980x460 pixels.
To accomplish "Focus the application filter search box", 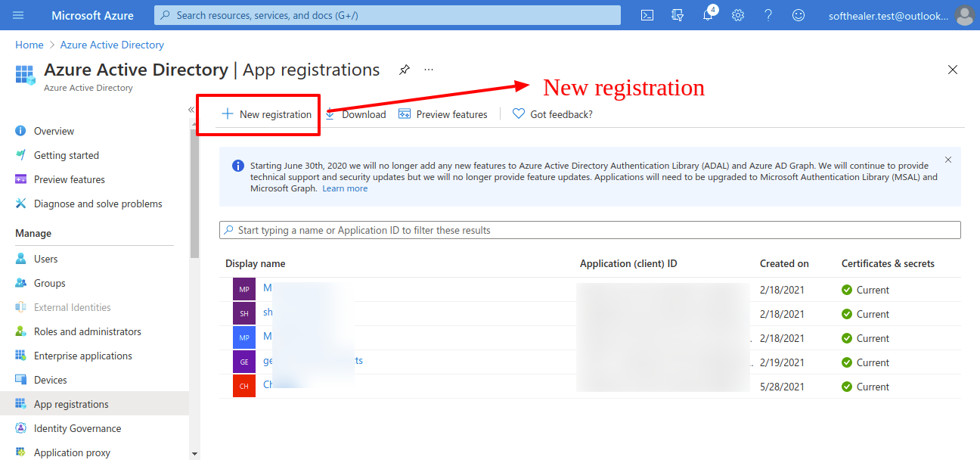I will (590, 230).
